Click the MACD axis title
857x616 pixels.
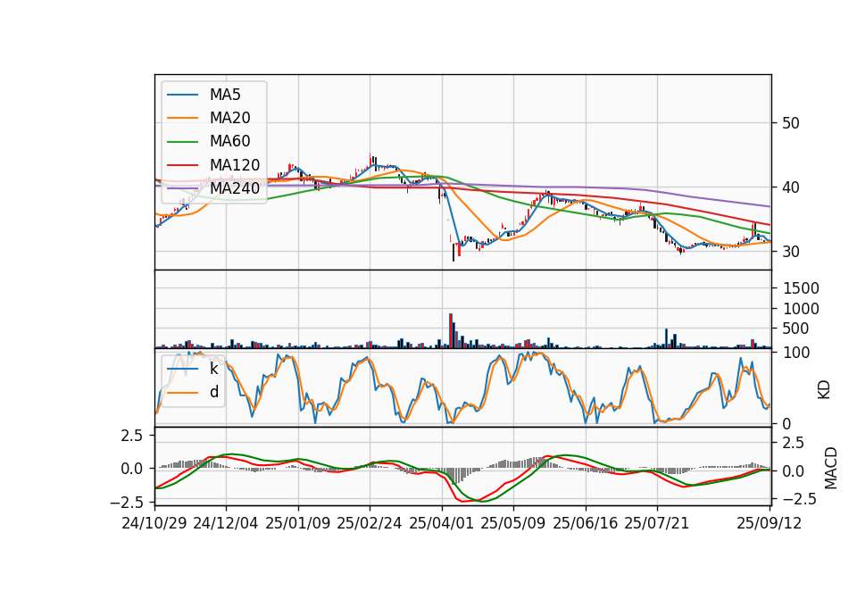pos(831,469)
